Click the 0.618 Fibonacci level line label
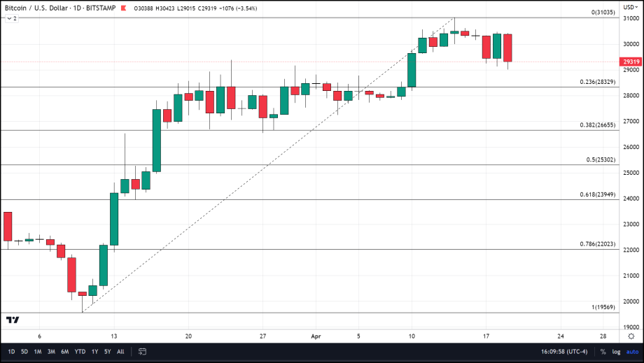 point(597,194)
